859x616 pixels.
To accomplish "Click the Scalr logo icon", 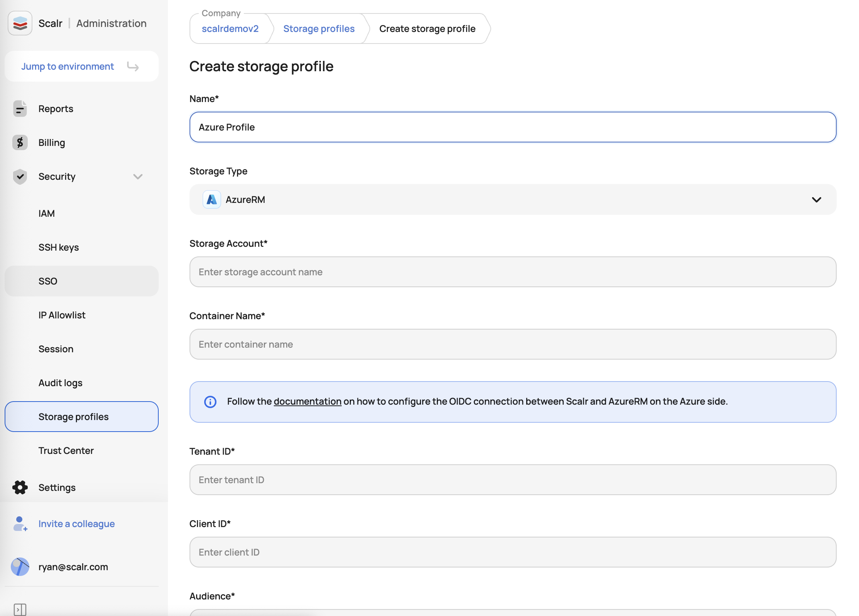I will coord(20,23).
